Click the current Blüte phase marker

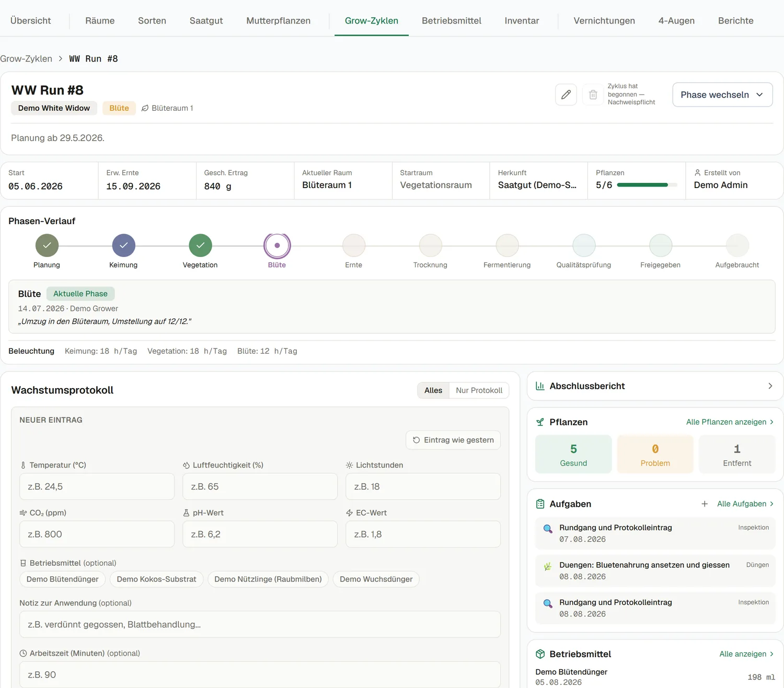point(277,246)
